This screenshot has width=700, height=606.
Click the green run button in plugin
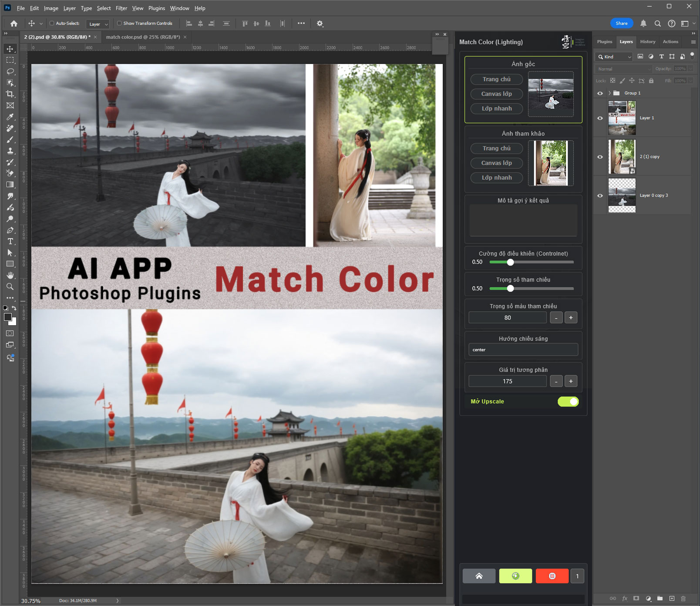click(515, 576)
